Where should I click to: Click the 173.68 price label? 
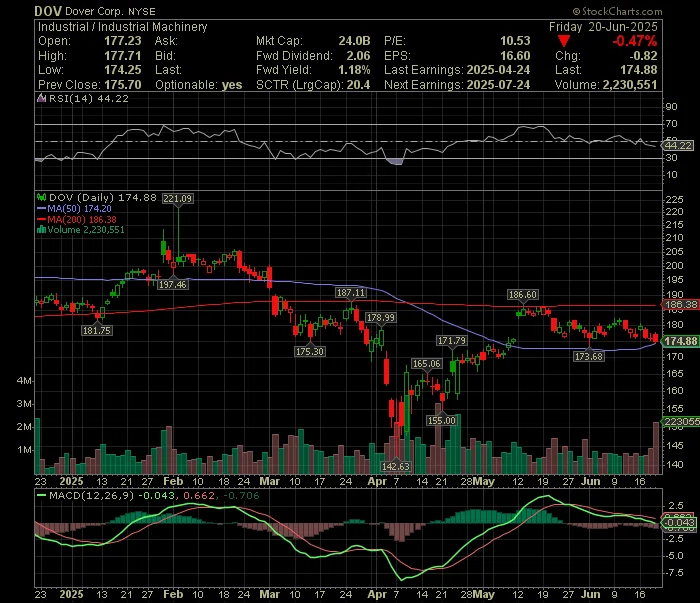(x=589, y=356)
